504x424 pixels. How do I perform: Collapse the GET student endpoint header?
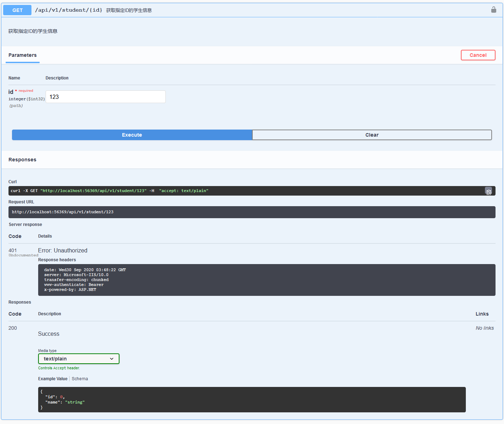coord(252,10)
